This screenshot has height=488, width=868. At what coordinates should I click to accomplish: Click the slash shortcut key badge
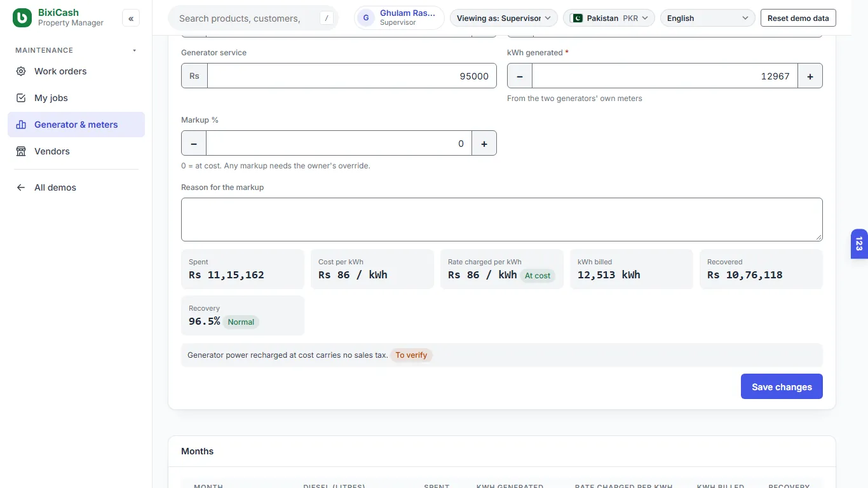click(x=327, y=18)
